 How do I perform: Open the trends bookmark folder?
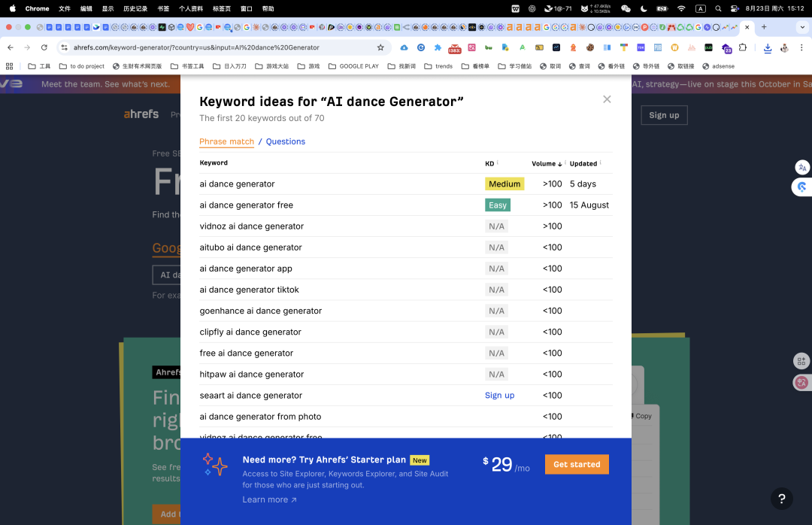pos(438,66)
